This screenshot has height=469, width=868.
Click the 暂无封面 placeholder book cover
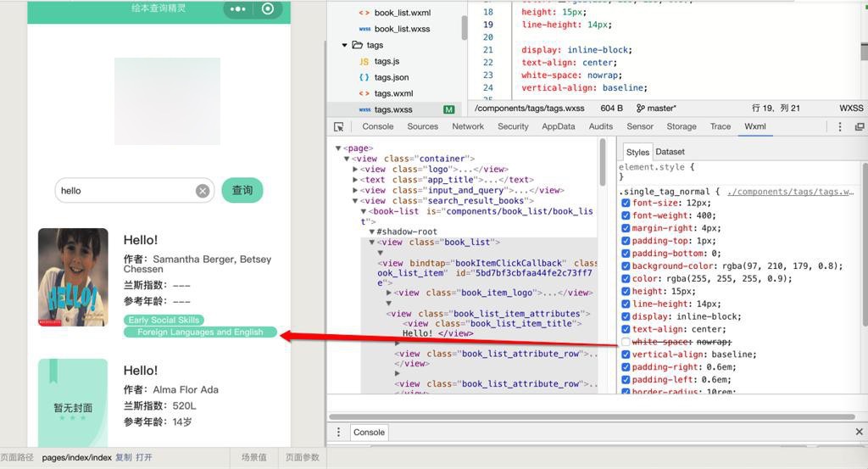pos(73,403)
